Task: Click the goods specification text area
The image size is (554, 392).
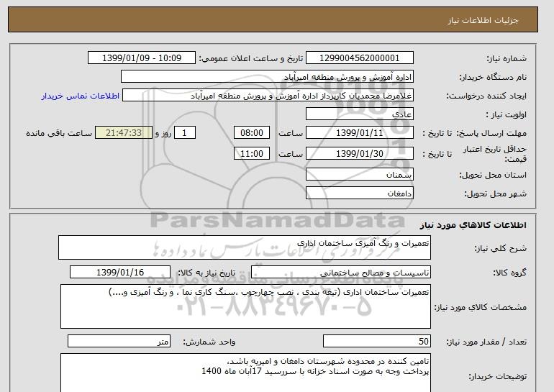Action: 245,306
